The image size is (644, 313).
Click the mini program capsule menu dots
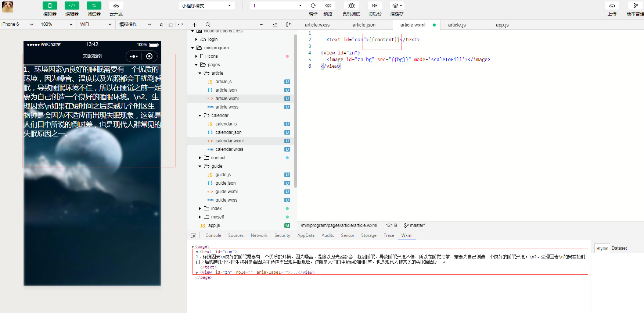point(134,56)
